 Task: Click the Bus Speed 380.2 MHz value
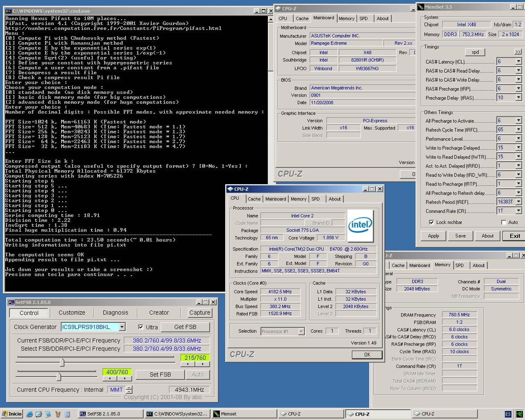tap(280, 306)
